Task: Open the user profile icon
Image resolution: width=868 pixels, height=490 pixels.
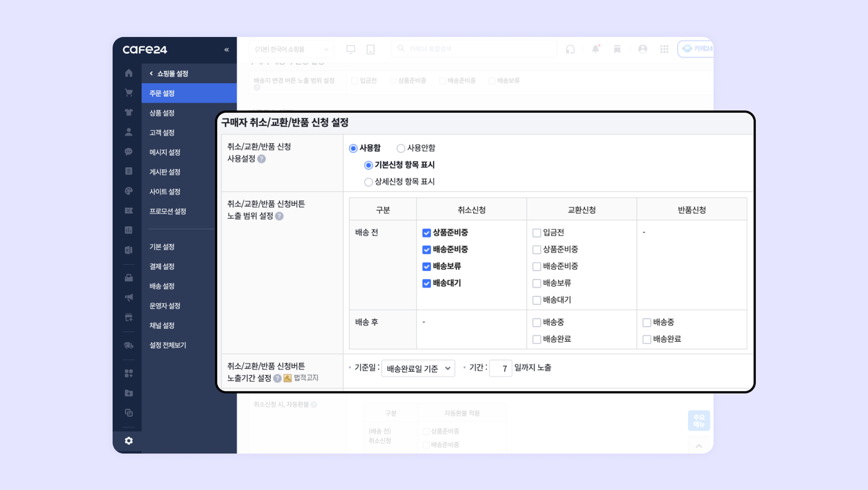Action: tap(642, 49)
